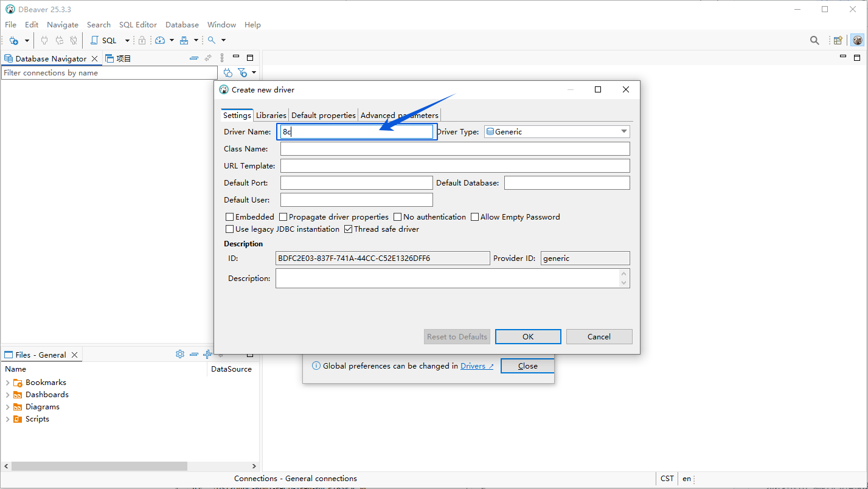Screen dimensions: 868x489
Task: Open the SQL button dropdown arrow
Action: click(x=127, y=41)
